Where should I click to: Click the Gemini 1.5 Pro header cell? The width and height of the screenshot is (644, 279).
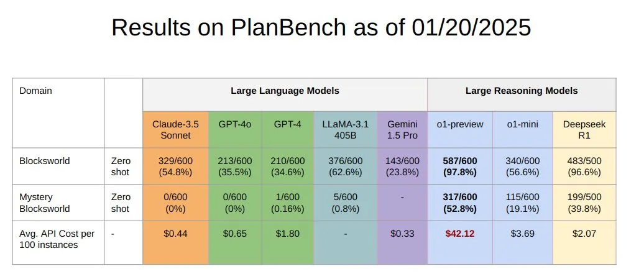tap(402, 130)
